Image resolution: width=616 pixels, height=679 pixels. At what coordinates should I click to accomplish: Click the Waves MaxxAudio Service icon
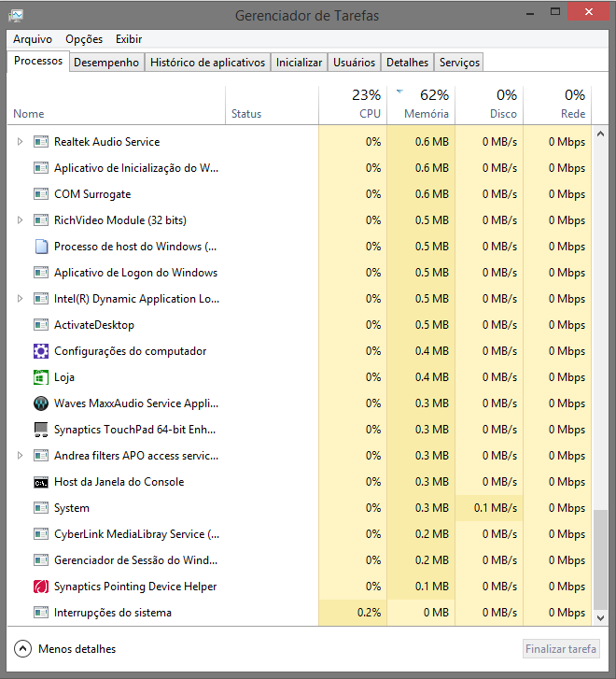click(x=41, y=403)
